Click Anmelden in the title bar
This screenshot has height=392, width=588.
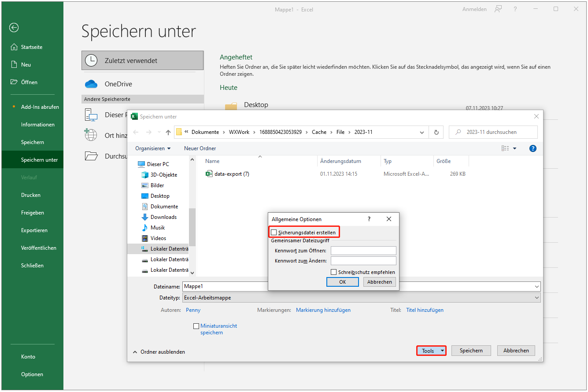[474, 9]
